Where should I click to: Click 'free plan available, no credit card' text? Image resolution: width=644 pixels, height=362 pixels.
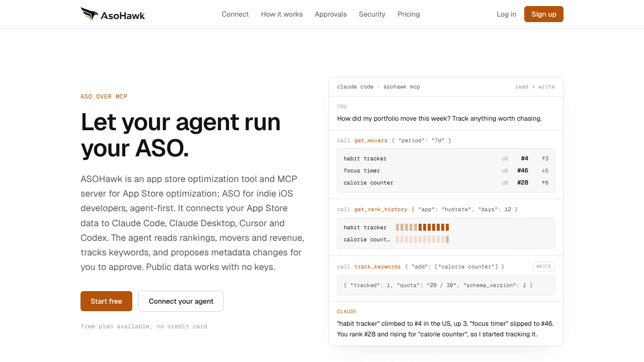tap(144, 326)
